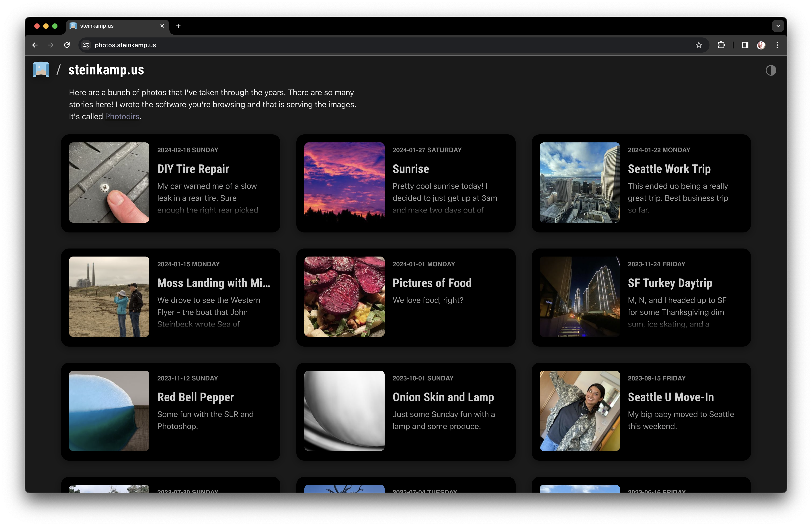Screen dimensions: 812x526
Task: Toggle the dark/light theme contrast icon
Action: coord(770,70)
